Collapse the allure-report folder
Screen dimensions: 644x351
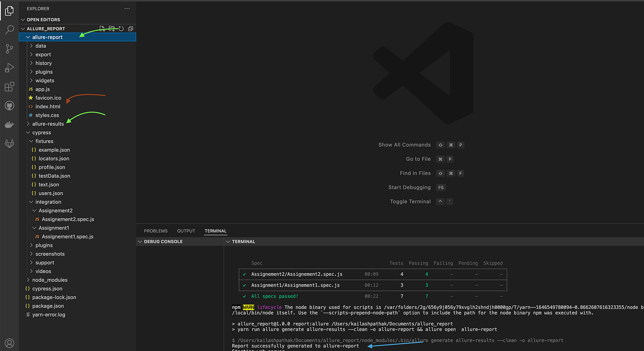(x=77, y=37)
